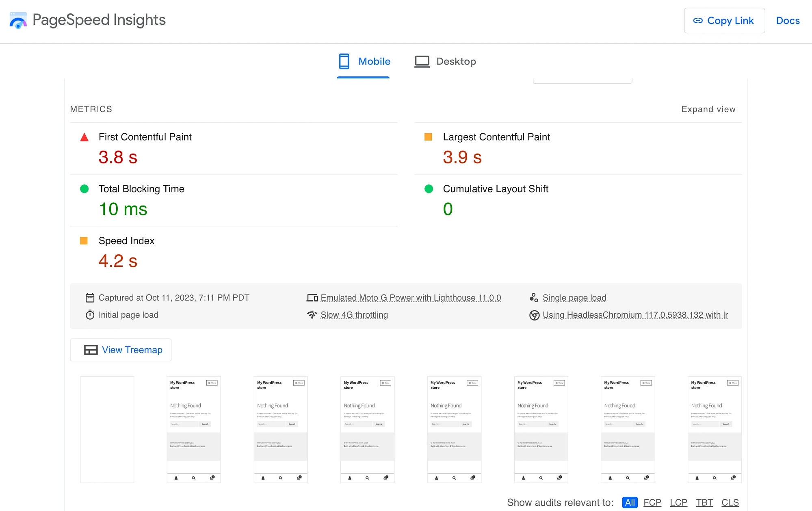Click the Docs link
The height and width of the screenshot is (511, 812).
point(788,21)
